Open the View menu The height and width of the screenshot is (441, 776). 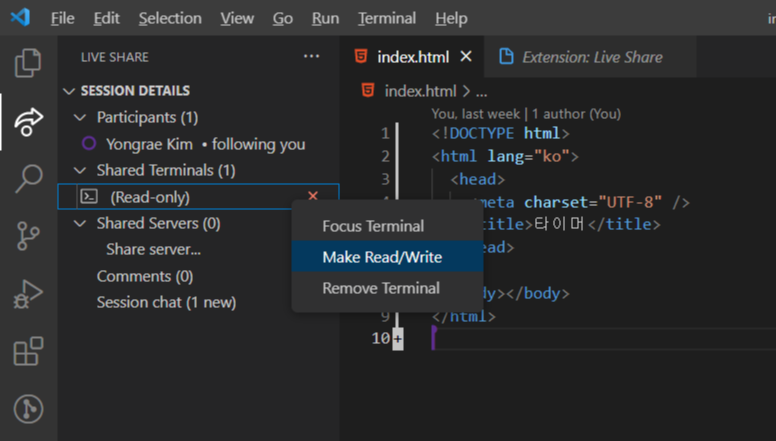point(237,18)
